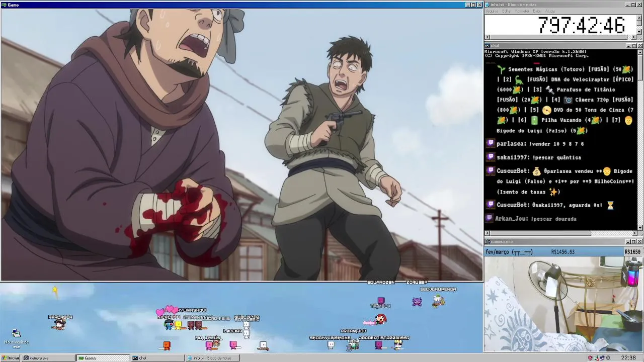Click the NICHCE98 3D-glasses avatar

(x=169, y=325)
